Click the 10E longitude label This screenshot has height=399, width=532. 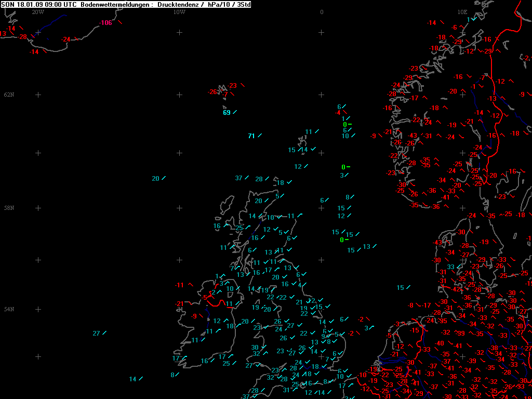(462, 12)
